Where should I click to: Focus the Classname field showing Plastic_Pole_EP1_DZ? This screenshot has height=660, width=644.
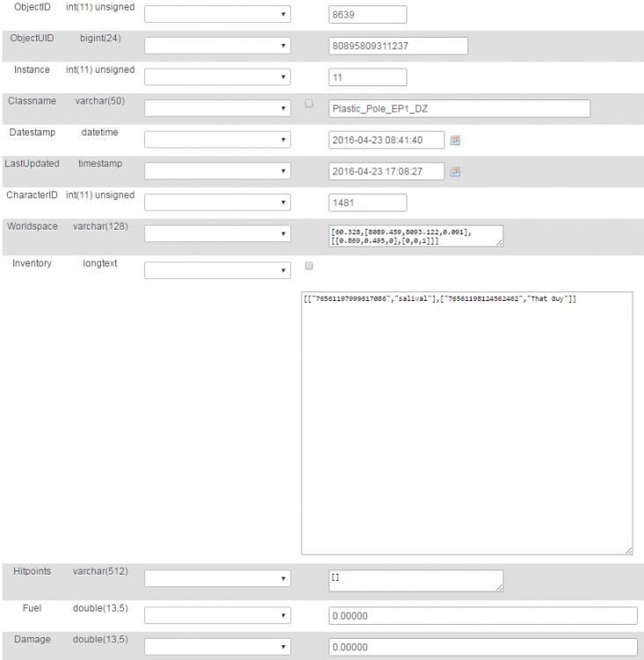(458, 108)
